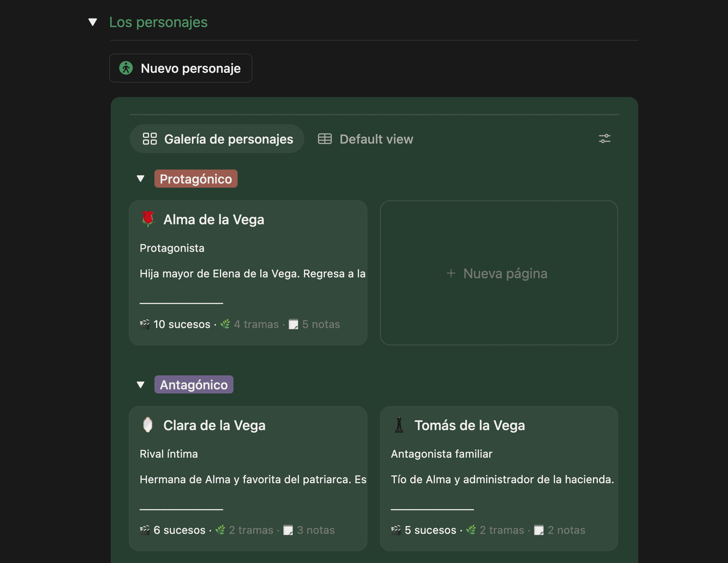Click the description starting Hermana de Alma

pyautogui.click(x=253, y=479)
